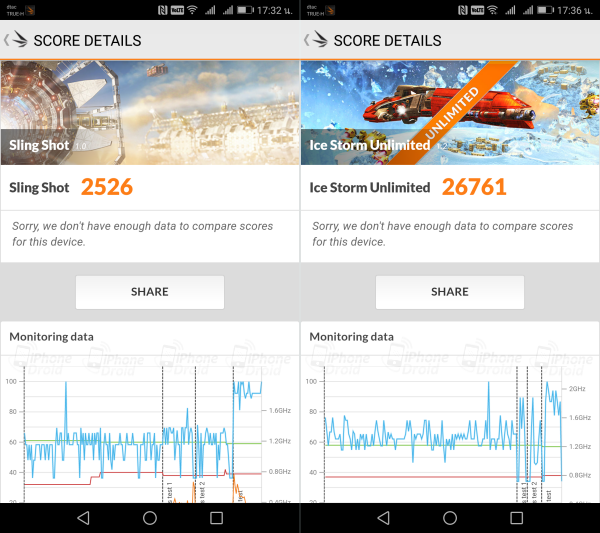Select the Sling Shot score 2526

107,187
